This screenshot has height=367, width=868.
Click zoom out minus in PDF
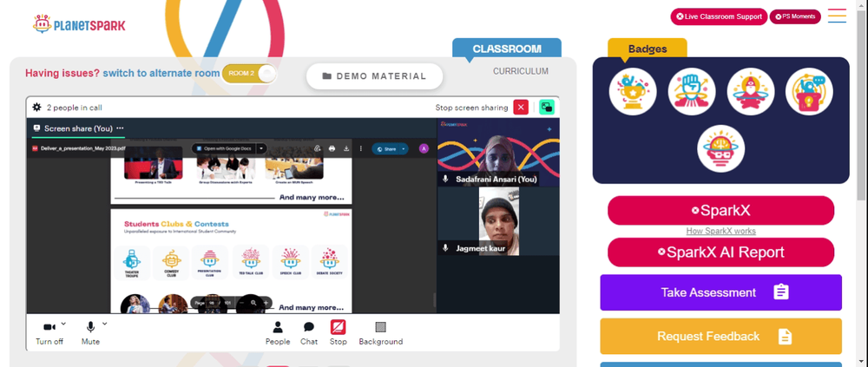point(240,303)
